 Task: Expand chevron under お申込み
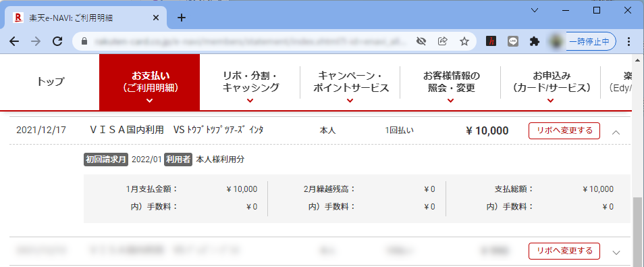pos(551,101)
